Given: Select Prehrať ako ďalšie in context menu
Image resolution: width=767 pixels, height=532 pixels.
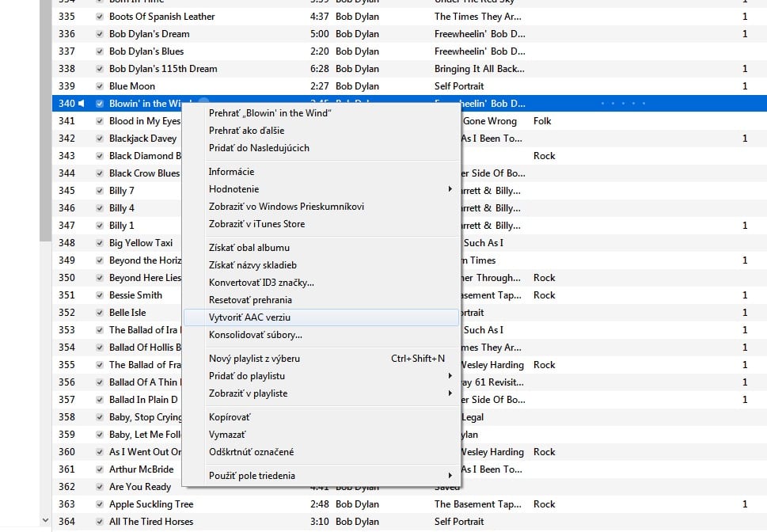Looking at the screenshot, I should point(321,131).
